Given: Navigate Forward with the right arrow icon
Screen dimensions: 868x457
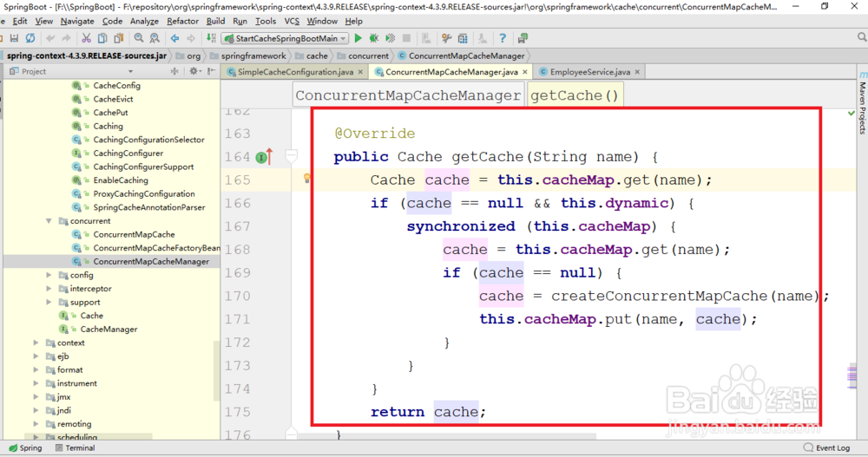Looking at the screenshot, I should point(191,38).
